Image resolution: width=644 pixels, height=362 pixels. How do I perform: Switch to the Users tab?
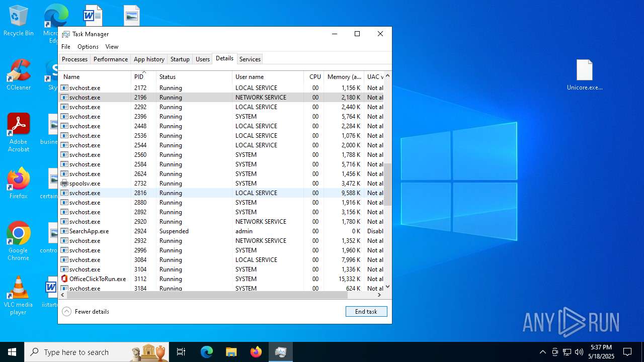(x=203, y=59)
